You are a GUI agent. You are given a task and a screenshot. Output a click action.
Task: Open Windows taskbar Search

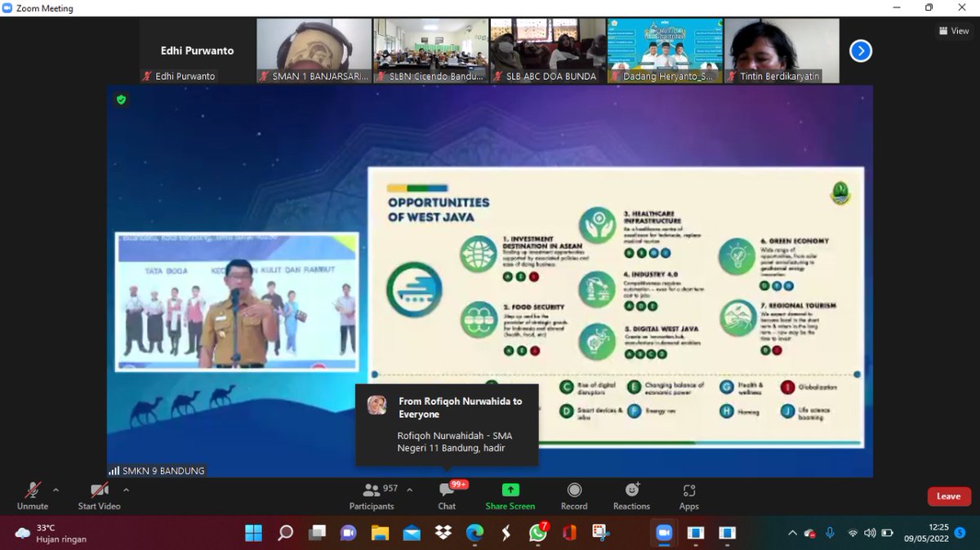click(285, 533)
